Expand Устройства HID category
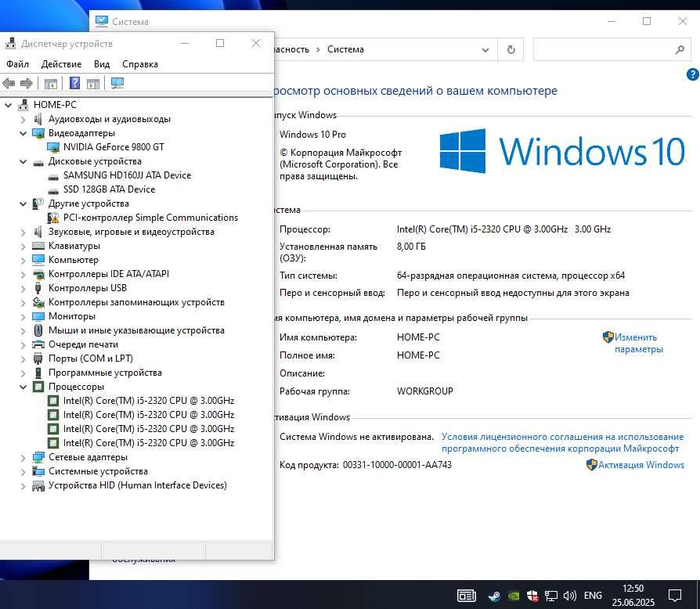 [x=23, y=486]
